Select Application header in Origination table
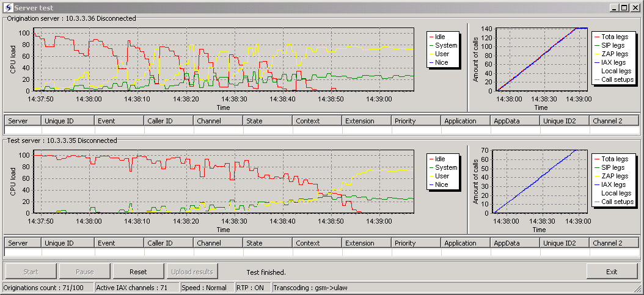 466,121
